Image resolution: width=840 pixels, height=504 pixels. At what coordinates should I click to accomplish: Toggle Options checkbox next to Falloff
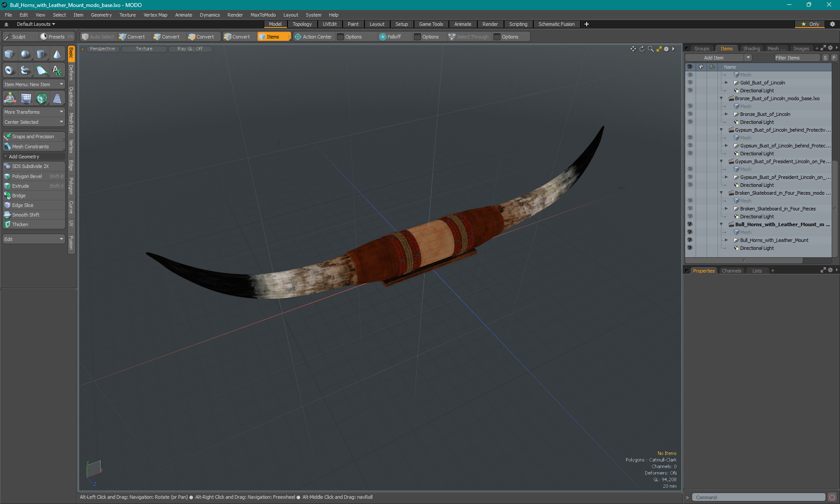[x=417, y=37]
